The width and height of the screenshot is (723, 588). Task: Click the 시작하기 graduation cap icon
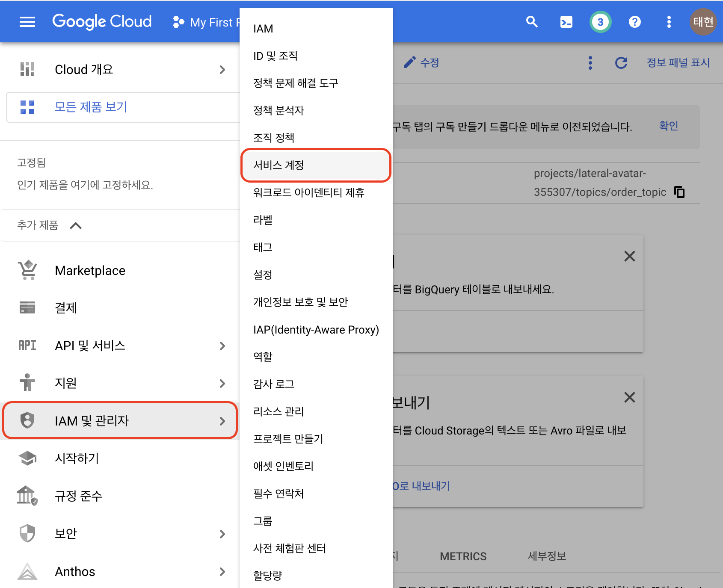click(27, 458)
